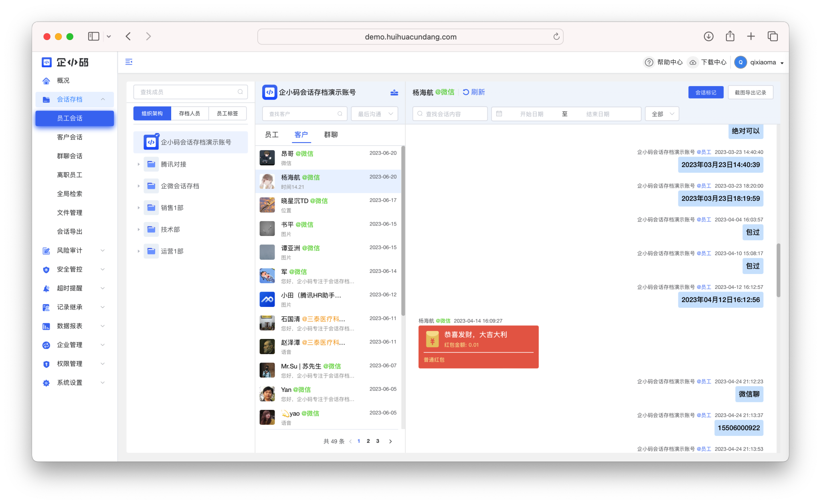The width and height of the screenshot is (821, 504).
Task: Open 客户会话 in the sidebar
Action: click(x=70, y=137)
